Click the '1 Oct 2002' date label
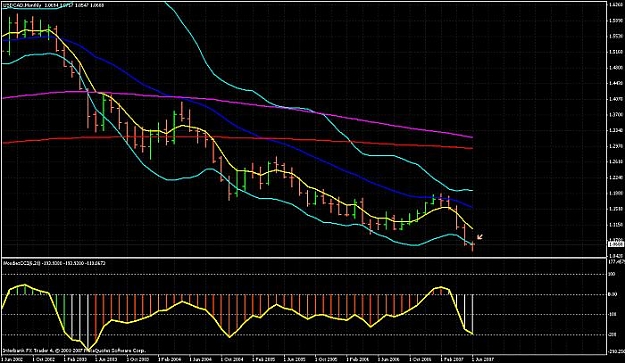This screenshot has width=625, height=363. [x=43, y=359]
